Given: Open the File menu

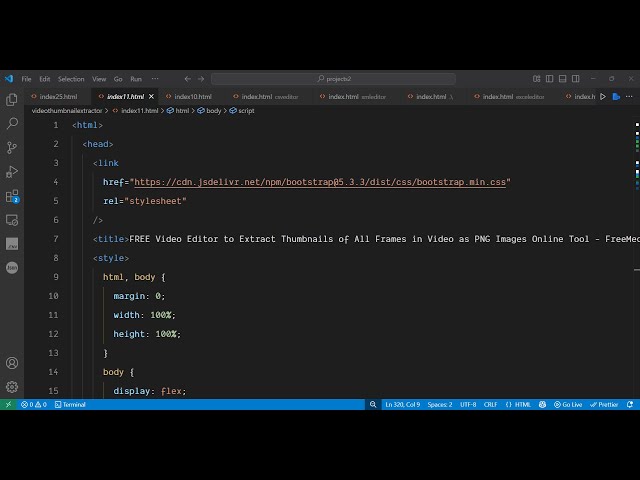Looking at the screenshot, I should point(27,79).
